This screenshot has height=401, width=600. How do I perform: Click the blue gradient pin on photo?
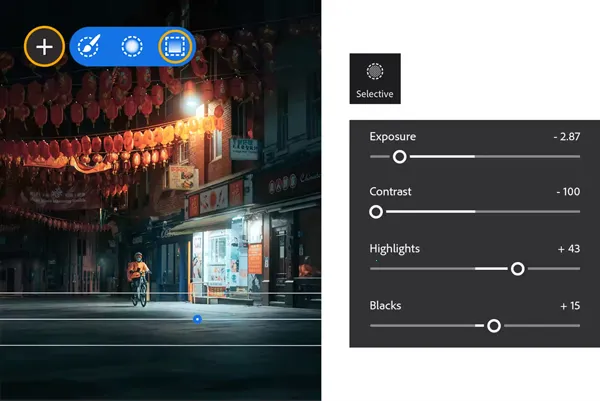(x=197, y=319)
